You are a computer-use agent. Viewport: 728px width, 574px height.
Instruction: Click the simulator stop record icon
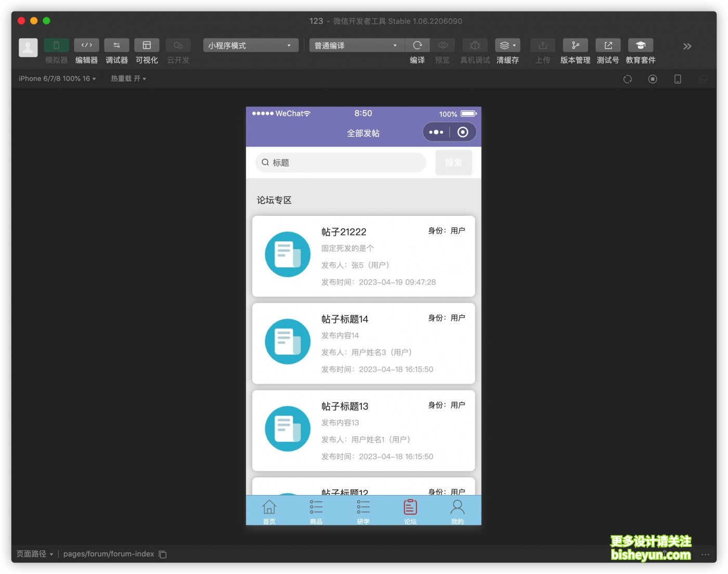(653, 79)
